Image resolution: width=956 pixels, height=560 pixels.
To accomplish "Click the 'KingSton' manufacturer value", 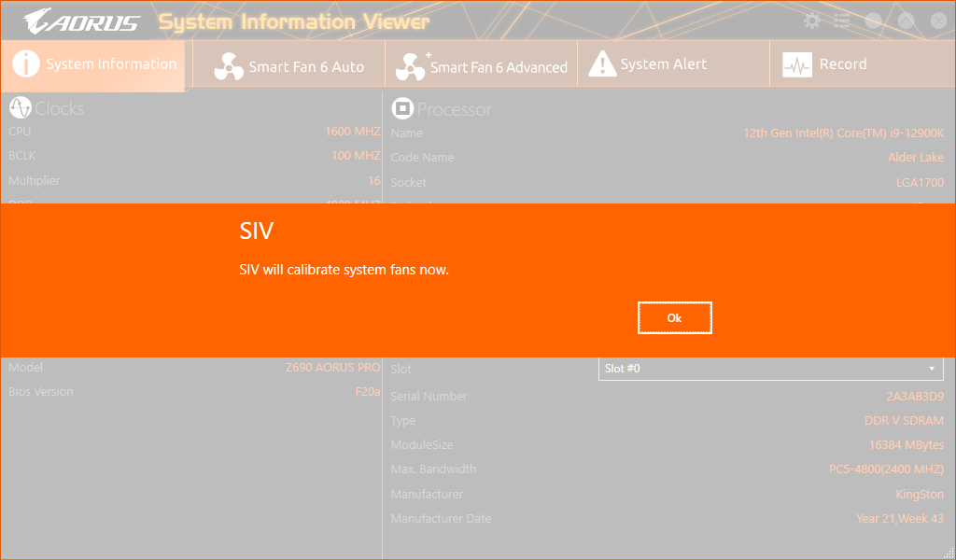I will click(x=920, y=494).
